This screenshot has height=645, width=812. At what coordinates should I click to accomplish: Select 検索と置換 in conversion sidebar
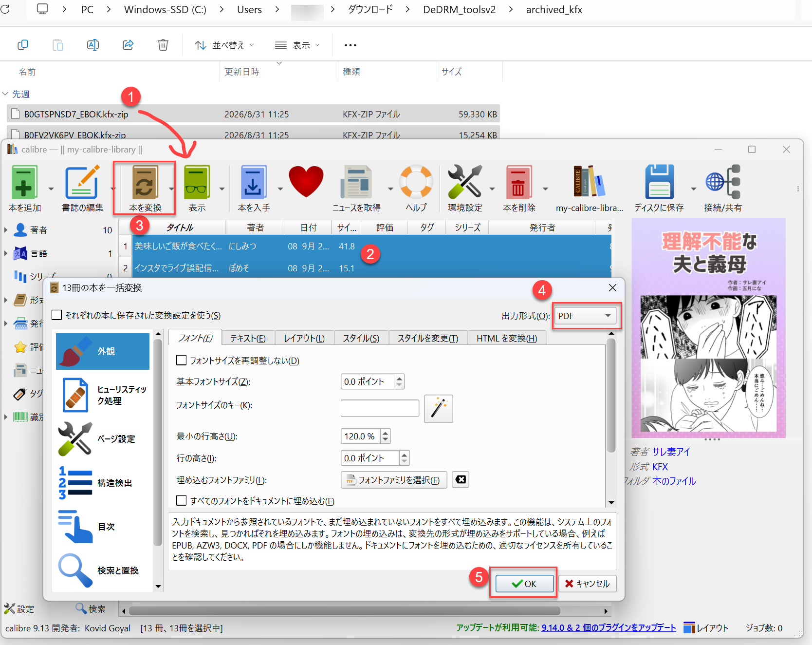tap(103, 570)
